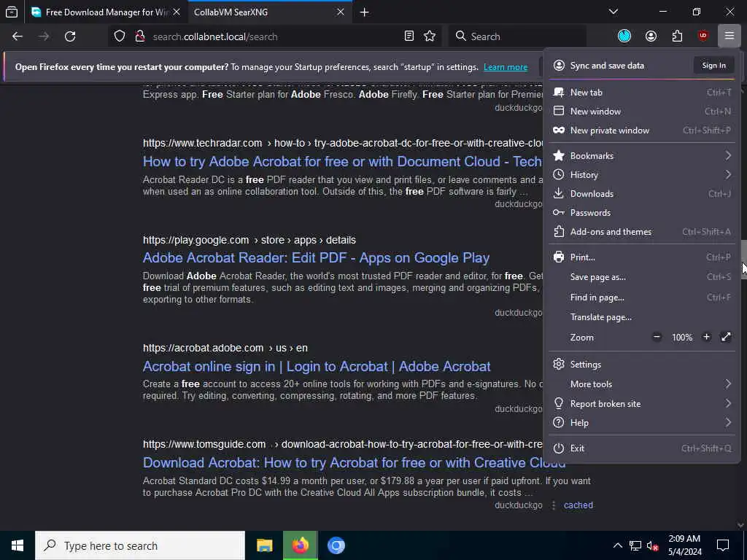Open the tracking protection shield icon

[x=120, y=36]
